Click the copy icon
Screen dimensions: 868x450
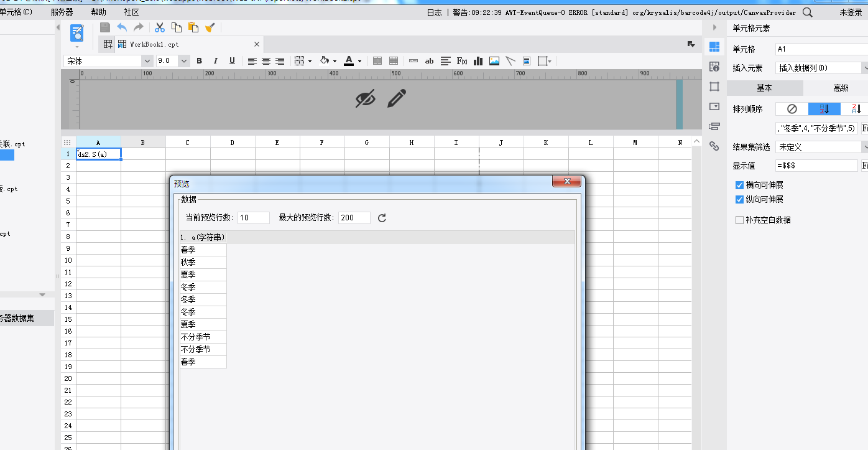177,27
